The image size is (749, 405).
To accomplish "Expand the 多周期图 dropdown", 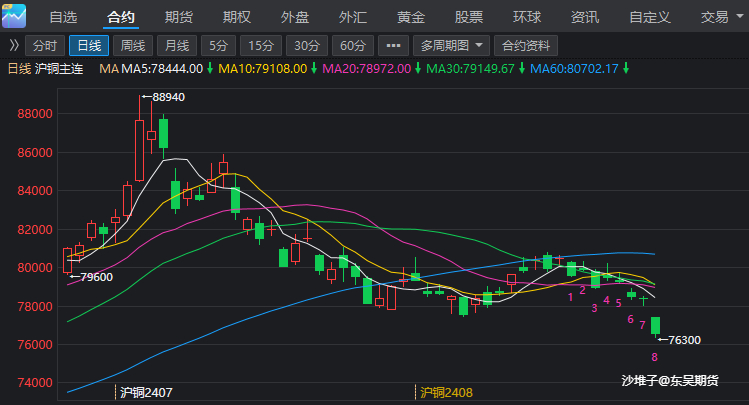I will coord(451,46).
